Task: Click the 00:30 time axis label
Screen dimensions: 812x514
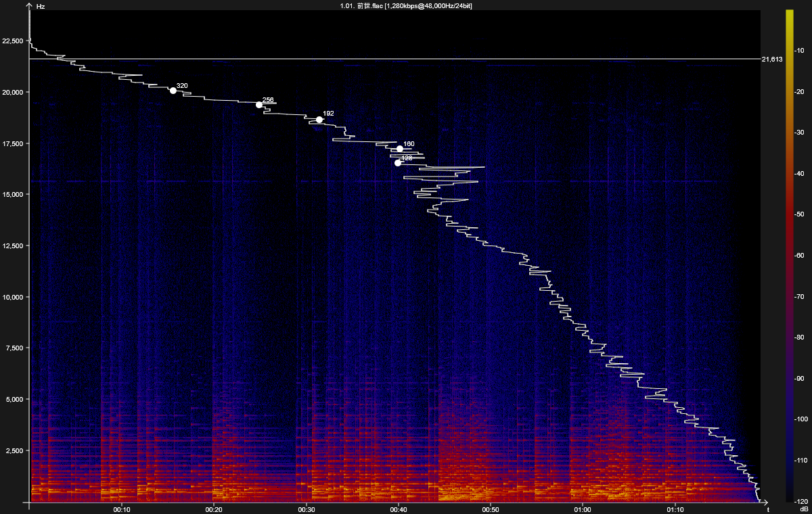Action: pyautogui.click(x=306, y=509)
